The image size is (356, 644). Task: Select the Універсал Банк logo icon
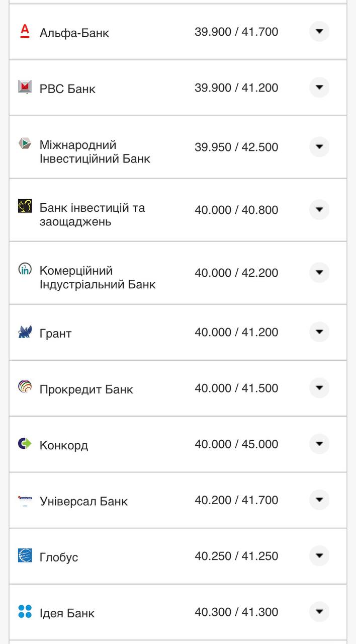click(x=24, y=500)
